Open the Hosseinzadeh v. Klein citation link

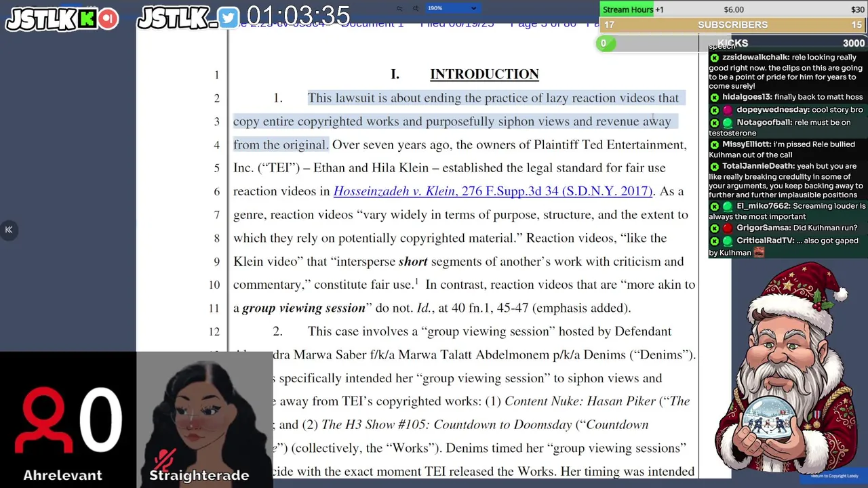point(493,191)
